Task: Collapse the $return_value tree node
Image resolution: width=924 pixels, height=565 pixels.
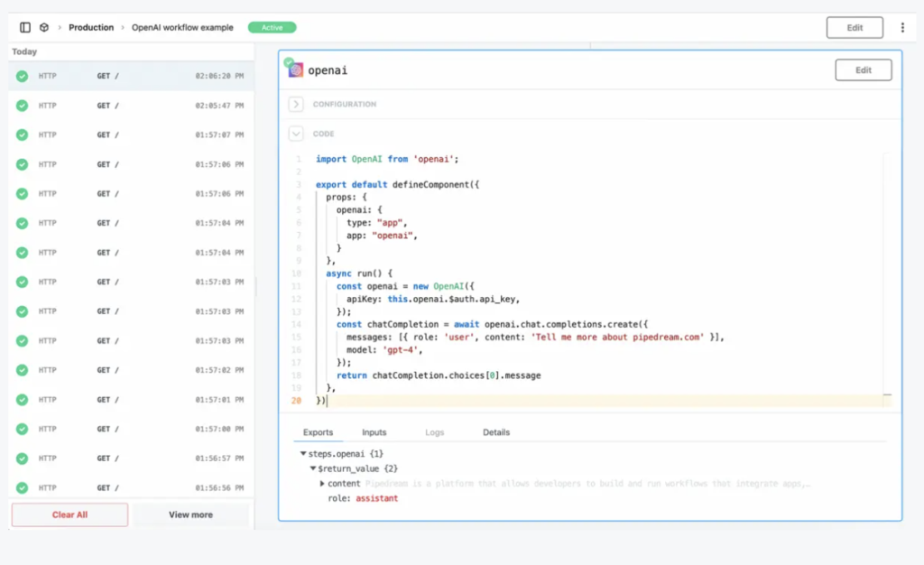Action: click(x=313, y=468)
